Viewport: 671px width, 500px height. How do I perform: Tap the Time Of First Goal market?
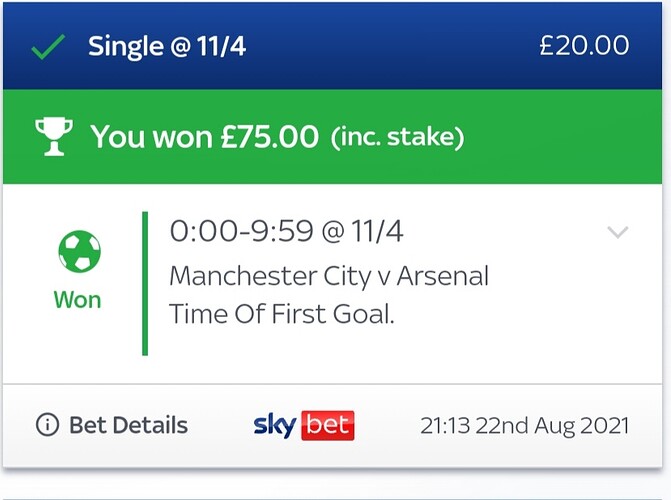(282, 314)
